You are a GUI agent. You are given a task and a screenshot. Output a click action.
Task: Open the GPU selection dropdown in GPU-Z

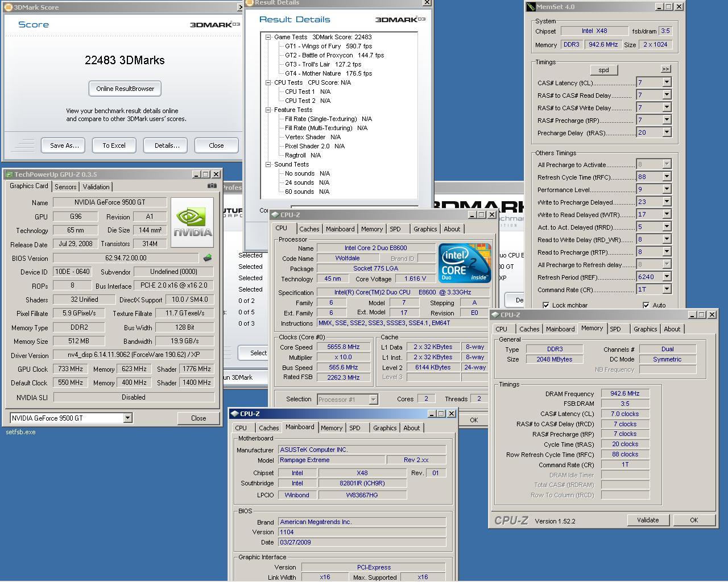(x=127, y=418)
